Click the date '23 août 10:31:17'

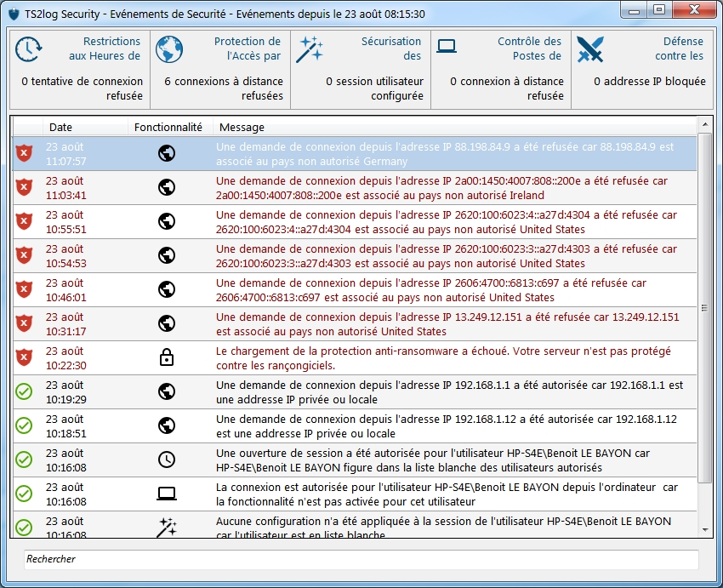click(x=65, y=324)
